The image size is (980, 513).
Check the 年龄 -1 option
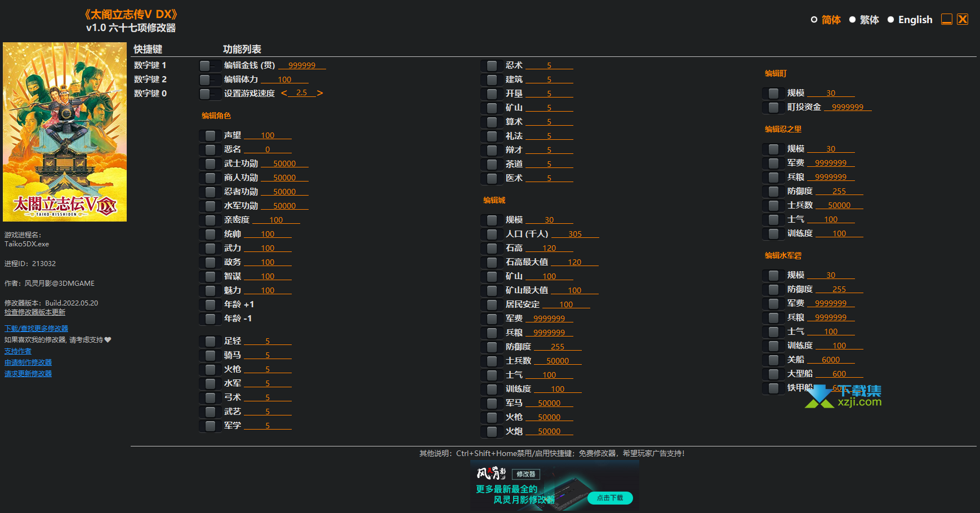210,319
